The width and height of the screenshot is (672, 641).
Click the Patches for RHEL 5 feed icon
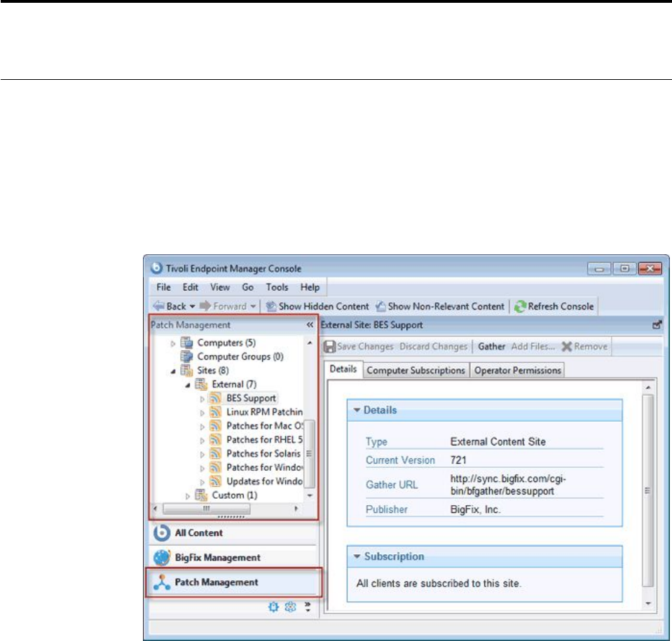[216, 440]
